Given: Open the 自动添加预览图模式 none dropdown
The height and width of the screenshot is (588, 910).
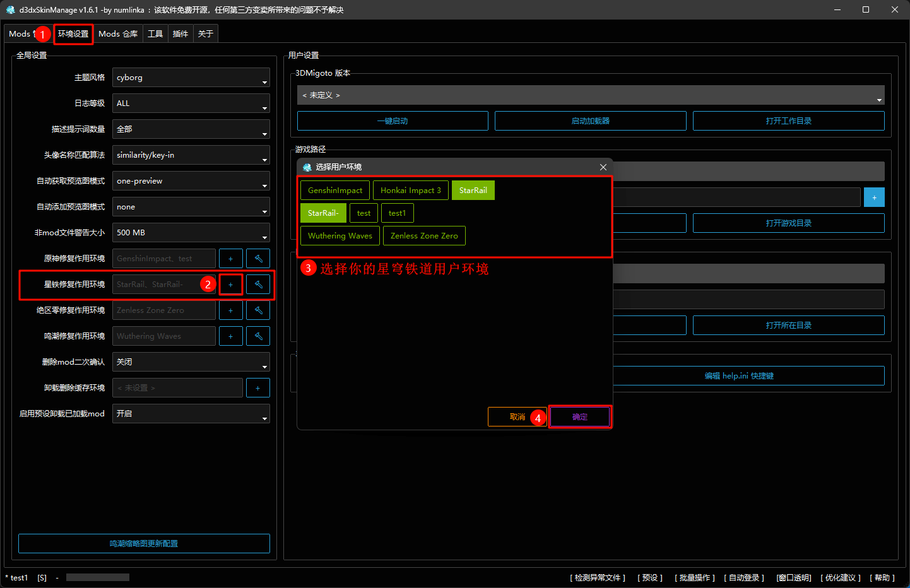Looking at the screenshot, I should pyautogui.click(x=191, y=207).
